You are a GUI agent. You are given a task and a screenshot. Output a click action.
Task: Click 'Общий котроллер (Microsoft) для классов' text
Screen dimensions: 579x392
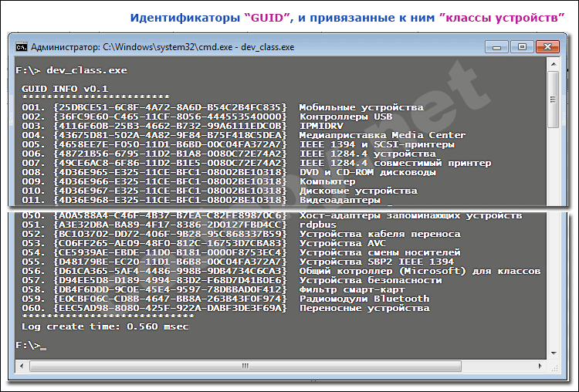point(420,271)
